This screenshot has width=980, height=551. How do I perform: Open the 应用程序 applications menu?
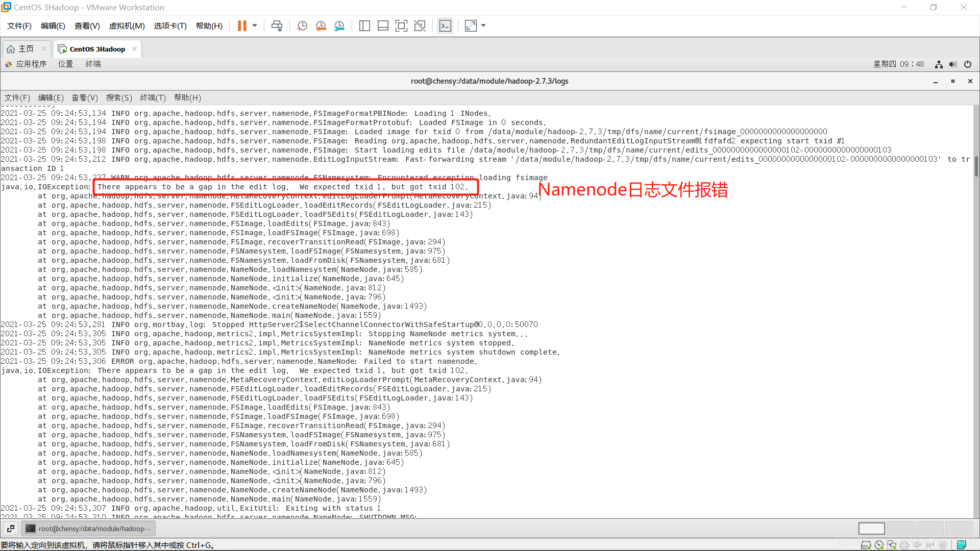[31, 64]
